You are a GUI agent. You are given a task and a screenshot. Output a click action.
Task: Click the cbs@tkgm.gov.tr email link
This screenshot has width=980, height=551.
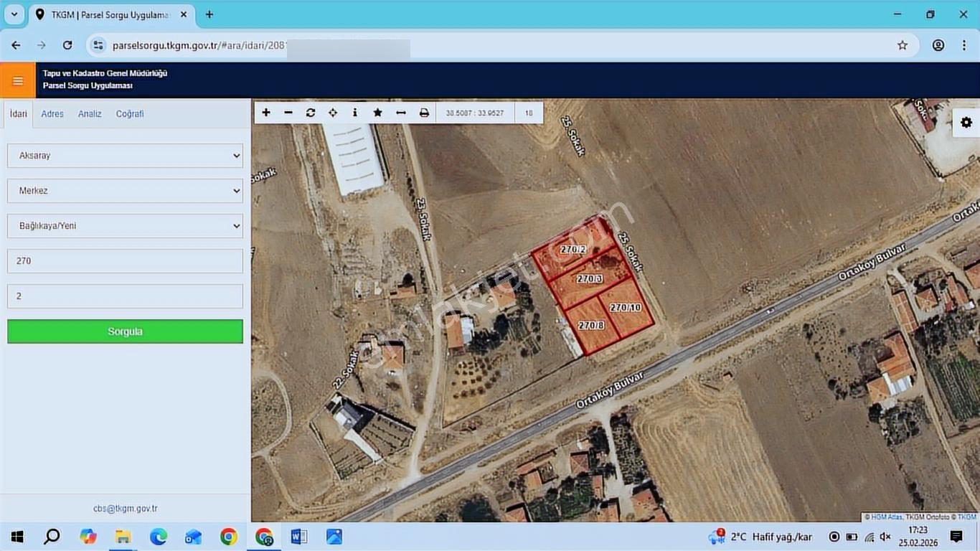[126, 509]
